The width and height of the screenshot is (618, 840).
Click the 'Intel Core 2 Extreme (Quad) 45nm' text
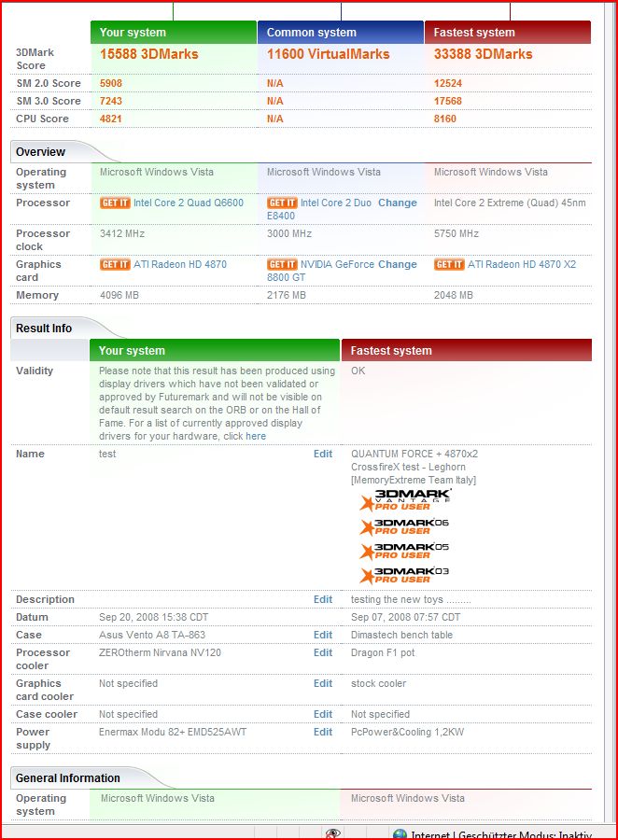(510, 203)
